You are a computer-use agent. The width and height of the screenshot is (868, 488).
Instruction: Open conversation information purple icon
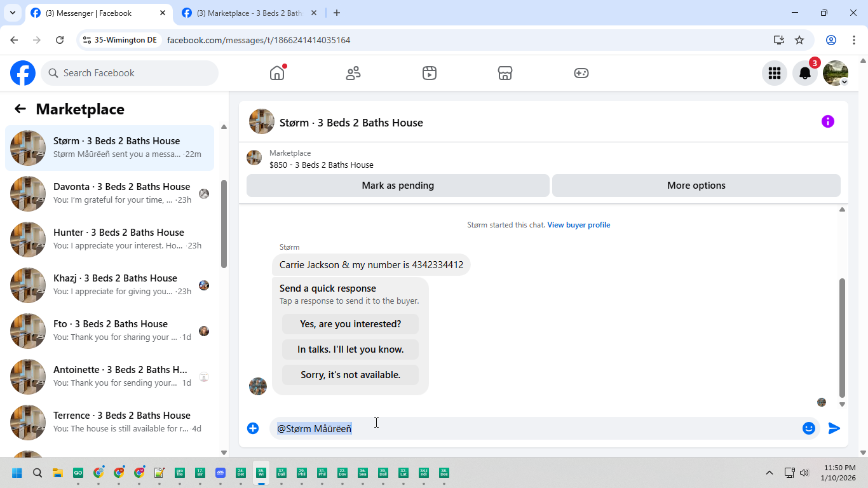(828, 121)
